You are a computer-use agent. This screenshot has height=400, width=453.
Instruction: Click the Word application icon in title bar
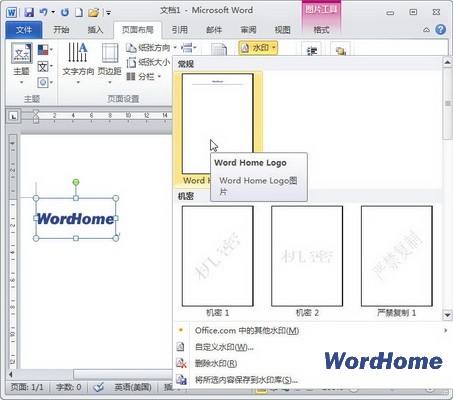coord(11,13)
